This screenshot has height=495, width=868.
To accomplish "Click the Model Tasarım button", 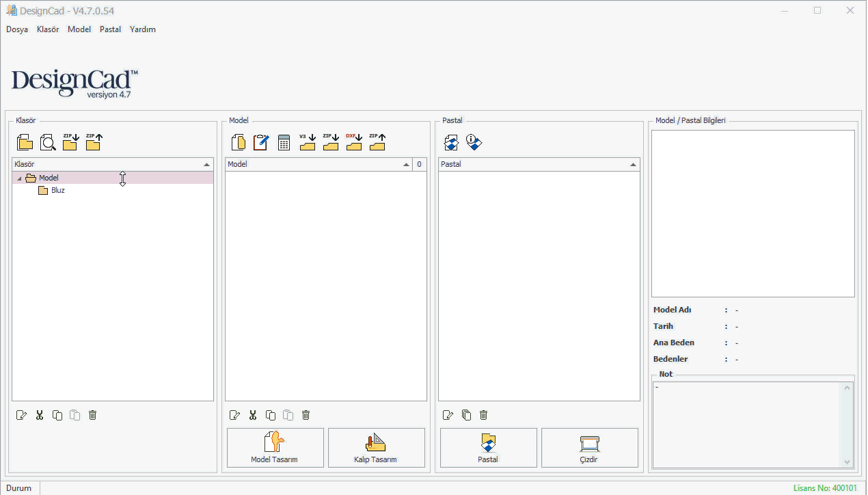I will pyautogui.click(x=275, y=448).
